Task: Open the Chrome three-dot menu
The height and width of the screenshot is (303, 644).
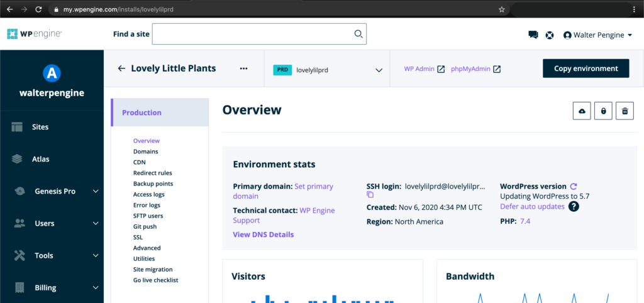Action: 634,9
